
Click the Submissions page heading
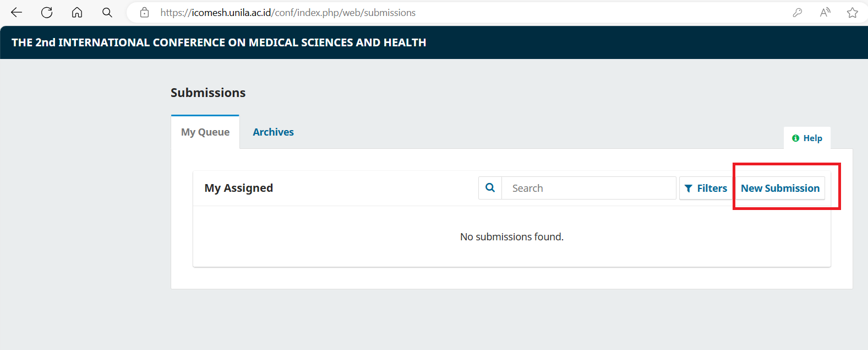click(208, 93)
